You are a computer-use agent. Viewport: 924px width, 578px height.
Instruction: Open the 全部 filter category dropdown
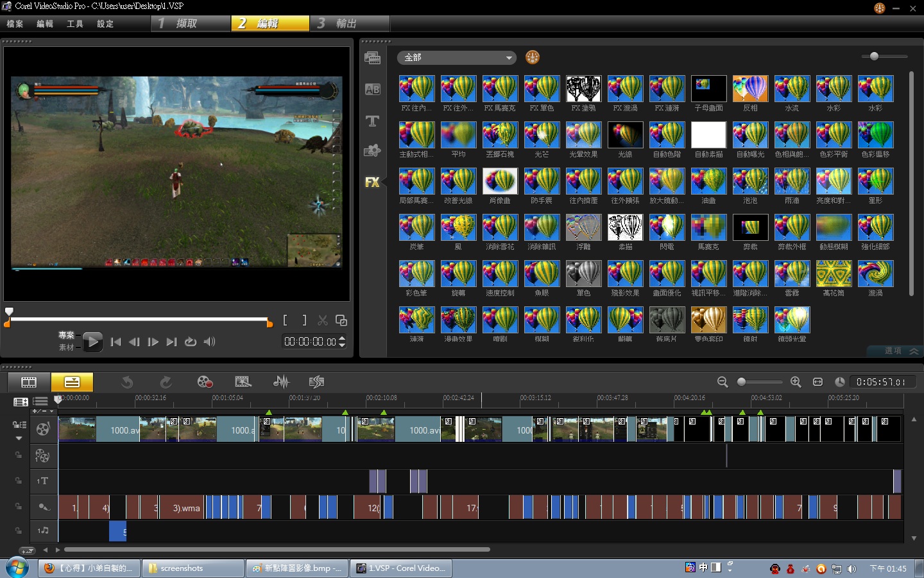(457, 58)
